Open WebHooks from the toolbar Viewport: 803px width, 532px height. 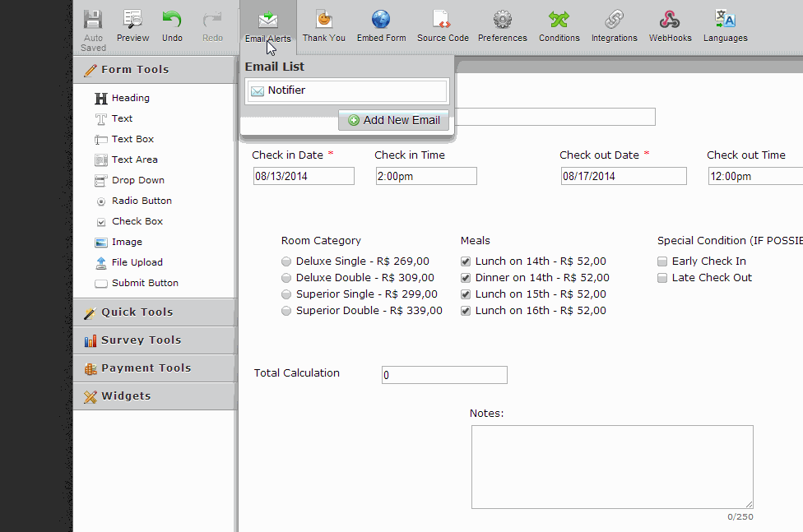(x=670, y=25)
